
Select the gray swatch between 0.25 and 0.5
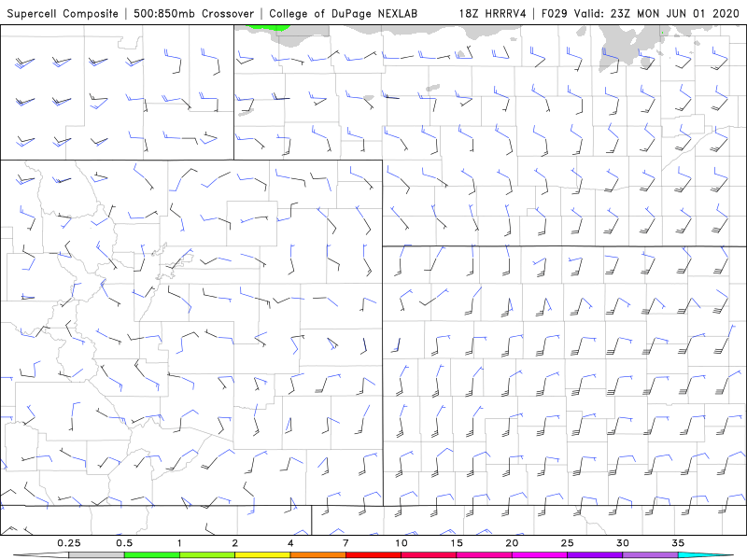[97, 555]
